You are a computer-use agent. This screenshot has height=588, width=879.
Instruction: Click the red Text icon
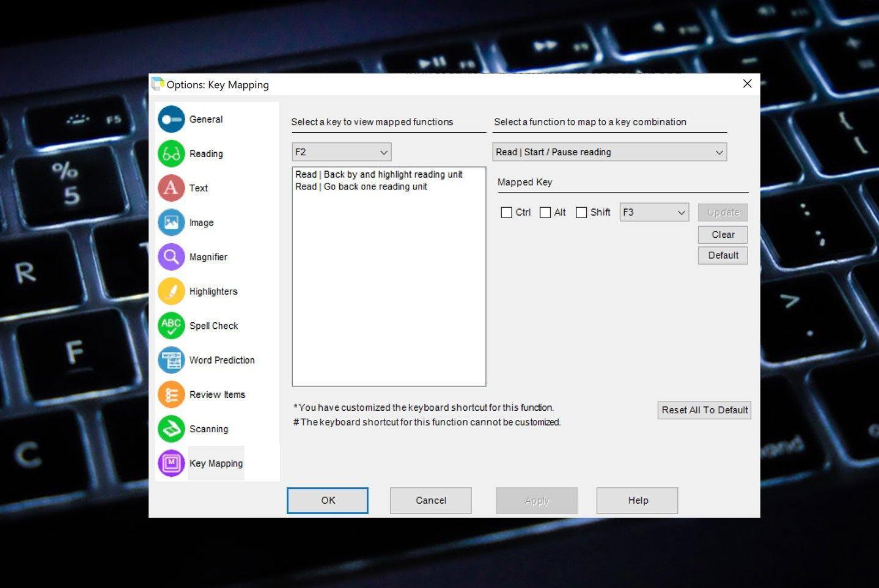click(x=171, y=188)
